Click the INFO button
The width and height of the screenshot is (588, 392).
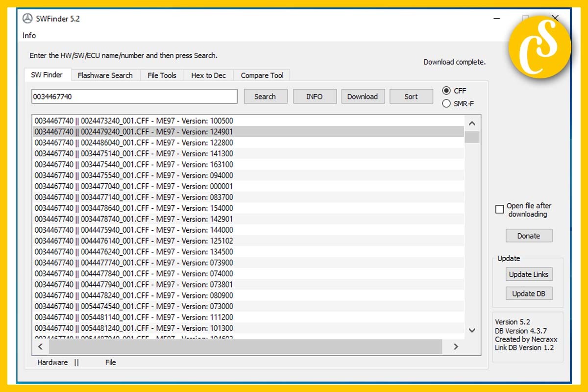pyautogui.click(x=314, y=97)
